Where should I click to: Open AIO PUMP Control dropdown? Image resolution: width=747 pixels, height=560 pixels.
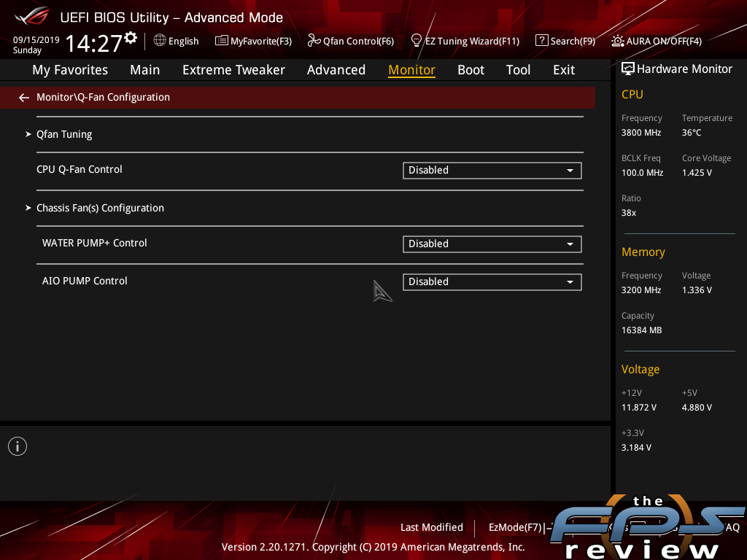(x=492, y=282)
